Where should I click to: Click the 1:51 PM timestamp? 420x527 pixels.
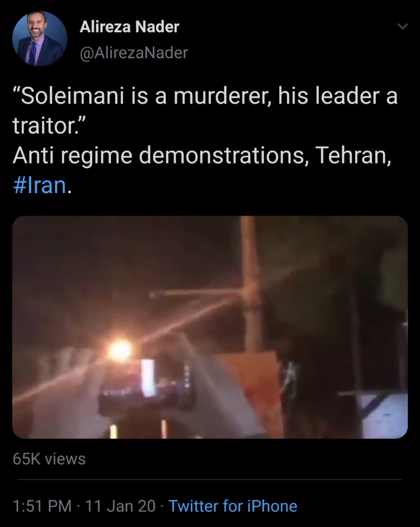42,506
